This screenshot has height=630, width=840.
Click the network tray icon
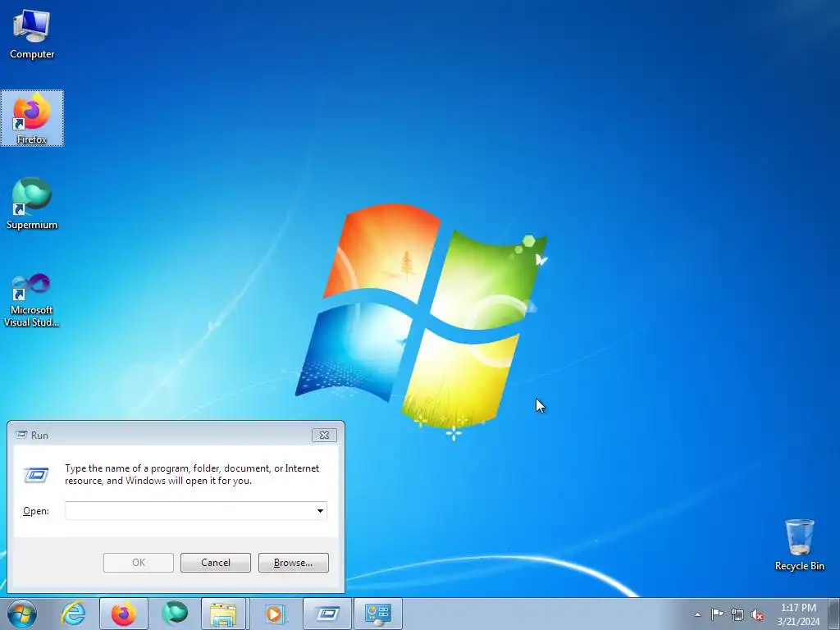(737, 614)
